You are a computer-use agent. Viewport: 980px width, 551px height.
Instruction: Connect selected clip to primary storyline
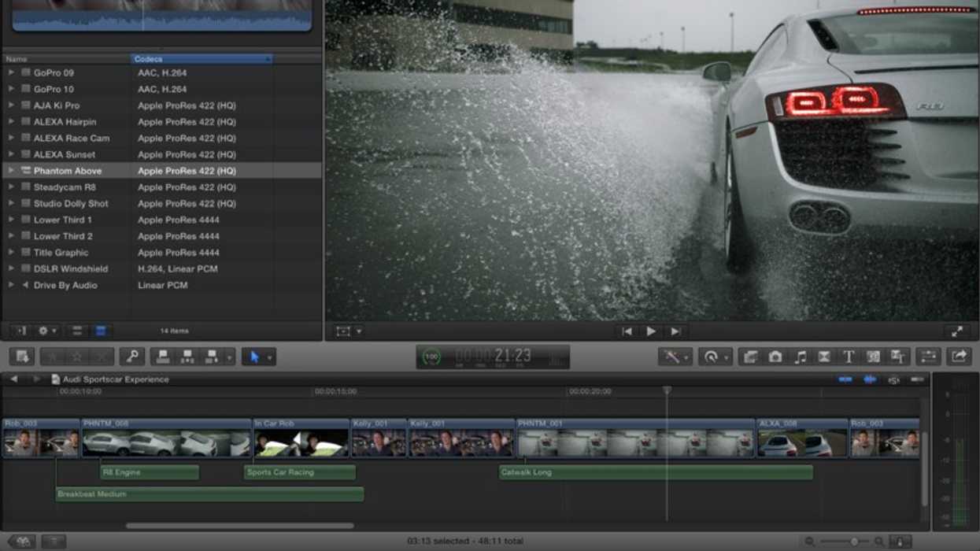click(163, 357)
